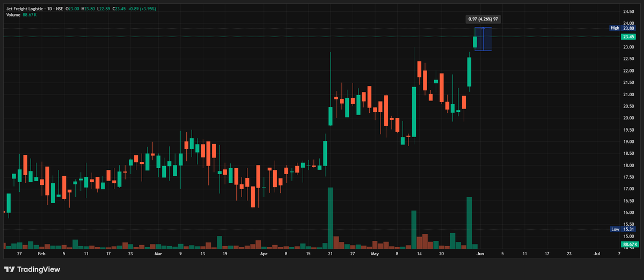
Task: Click the measurement tooltip 0.97 (4.26%) 97
Action: tap(483, 19)
